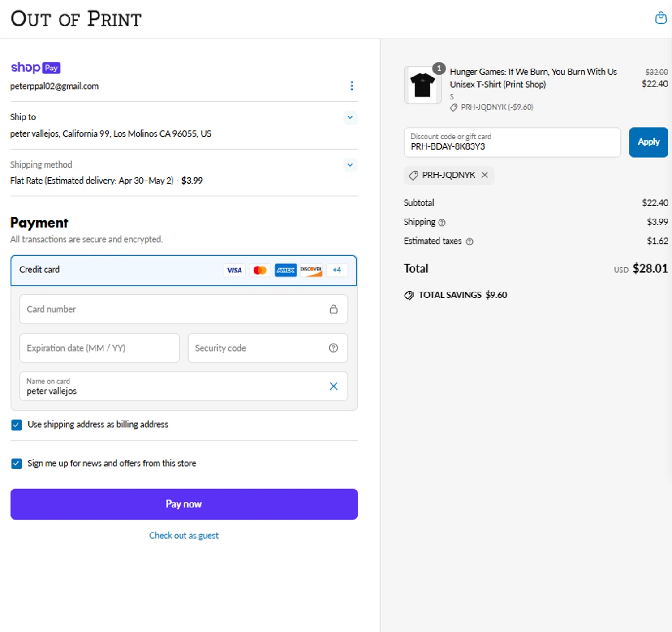Remove the PRH-JQDNYK discount code
Viewport: 672px width, 632px height.
[x=485, y=175]
